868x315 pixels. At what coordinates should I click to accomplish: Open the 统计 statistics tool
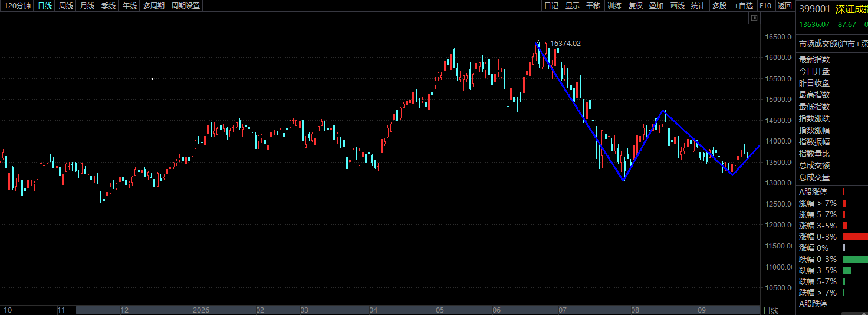click(x=698, y=6)
